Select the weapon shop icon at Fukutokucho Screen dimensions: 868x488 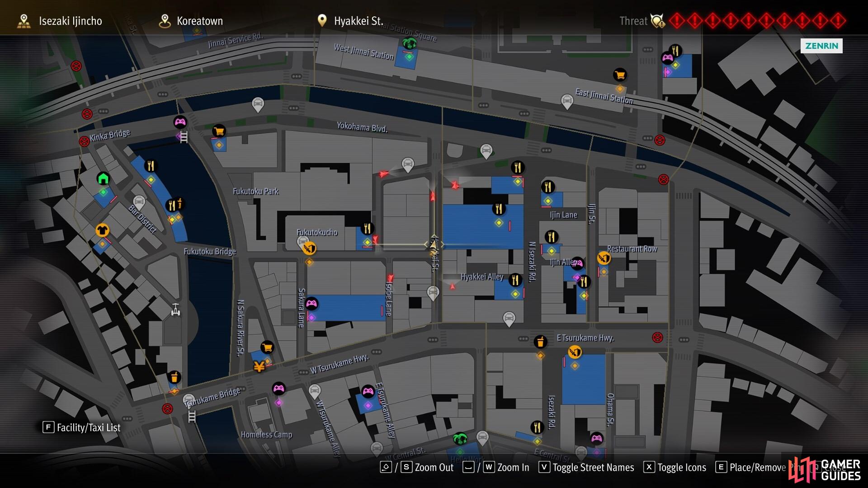click(309, 248)
